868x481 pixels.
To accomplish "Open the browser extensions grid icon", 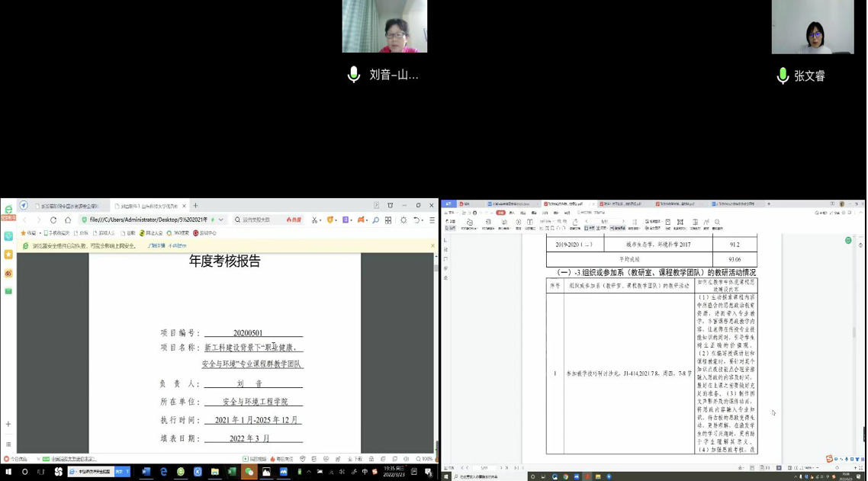I will coord(388,220).
